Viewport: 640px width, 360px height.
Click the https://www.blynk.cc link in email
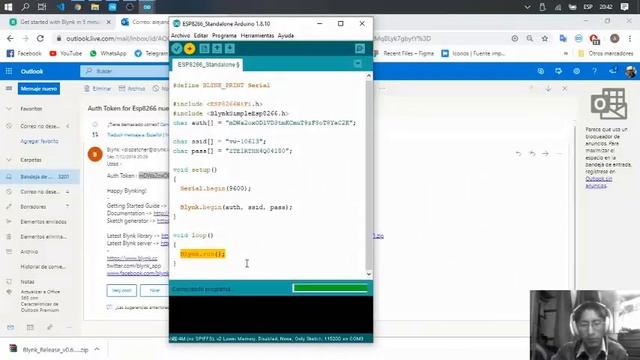click(x=132, y=258)
